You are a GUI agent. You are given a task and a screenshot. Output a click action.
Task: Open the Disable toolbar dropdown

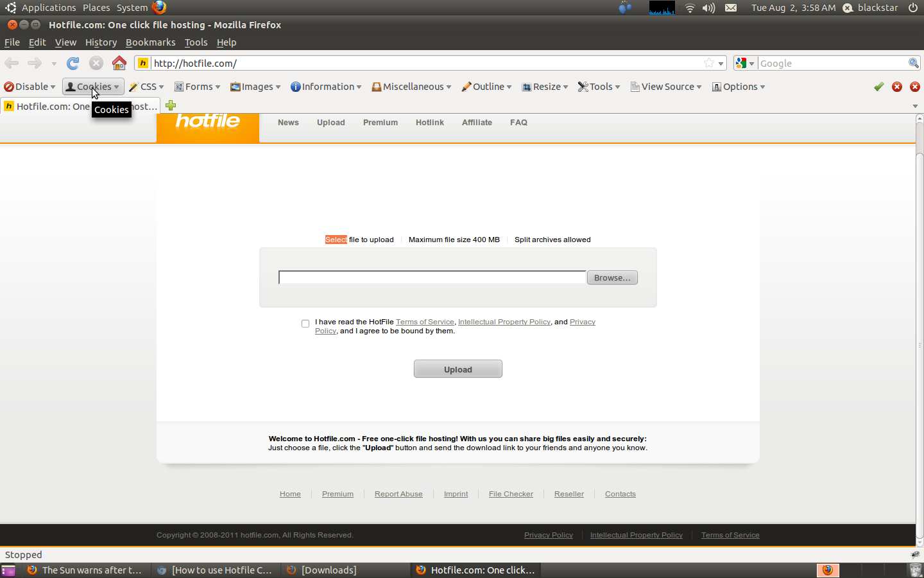click(x=30, y=87)
